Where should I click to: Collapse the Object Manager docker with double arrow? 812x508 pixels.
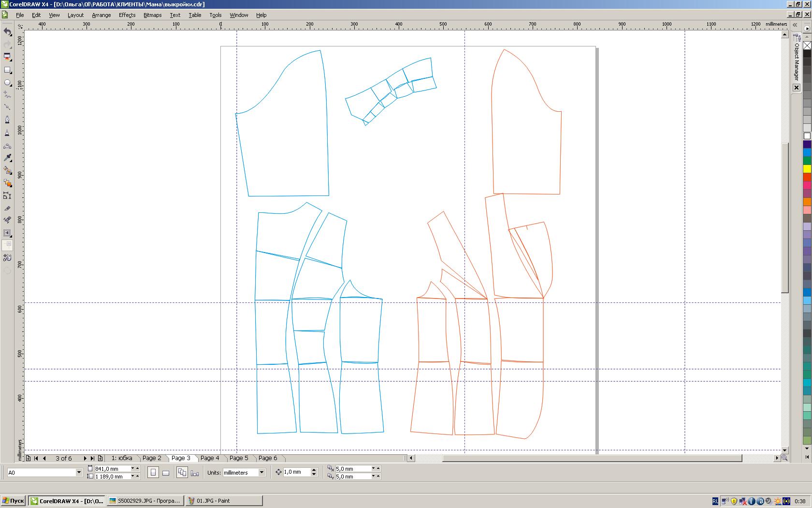point(795,25)
